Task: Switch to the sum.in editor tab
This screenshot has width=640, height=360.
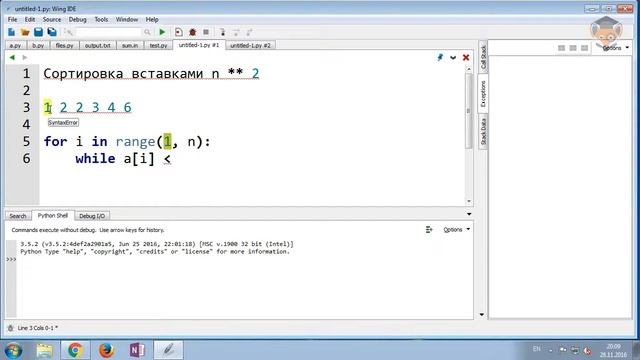Action: (x=130, y=46)
